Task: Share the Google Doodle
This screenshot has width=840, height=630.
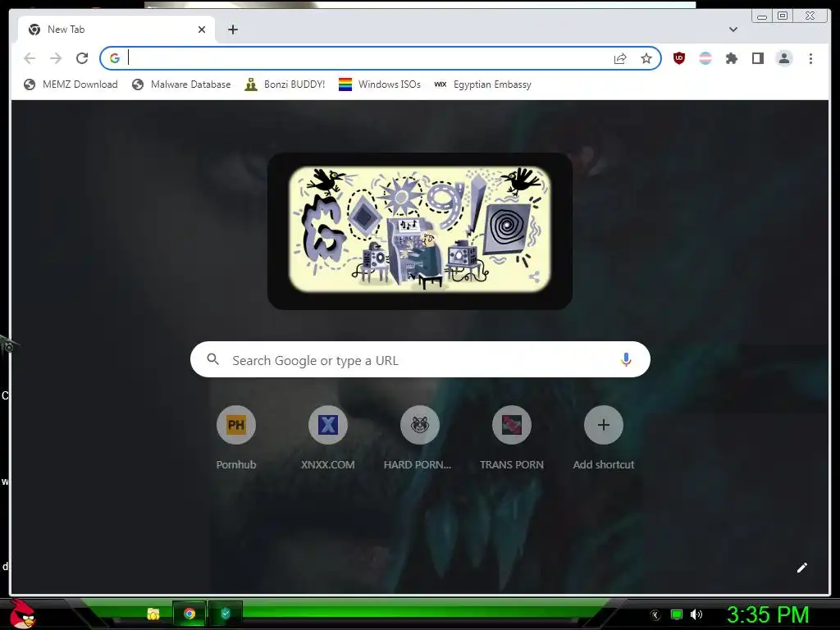Action: click(x=534, y=277)
